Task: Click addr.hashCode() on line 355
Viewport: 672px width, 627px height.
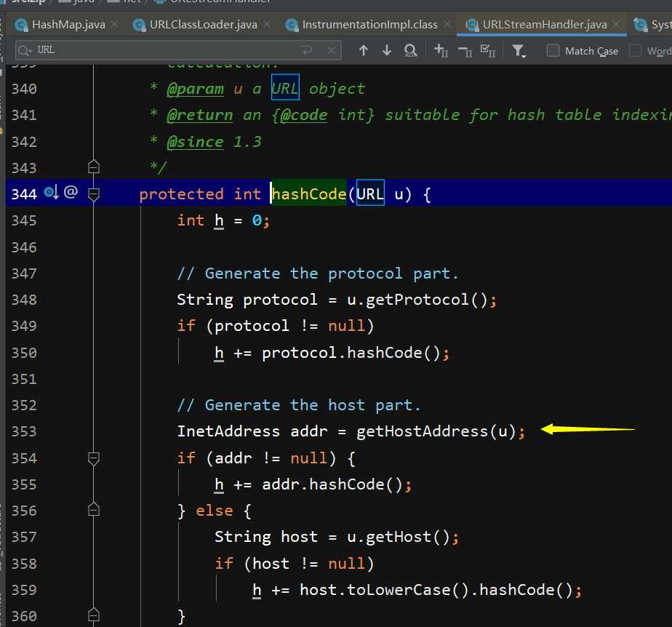Action: (x=332, y=484)
